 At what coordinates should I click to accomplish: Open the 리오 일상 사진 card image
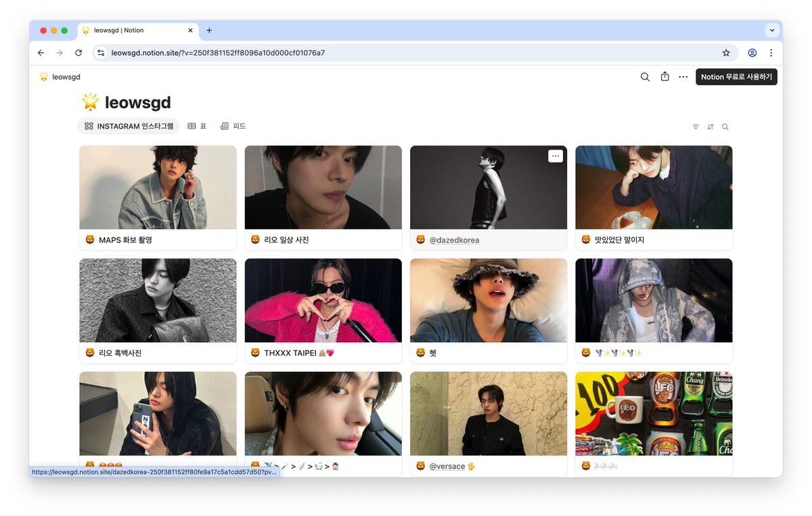(323, 187)
